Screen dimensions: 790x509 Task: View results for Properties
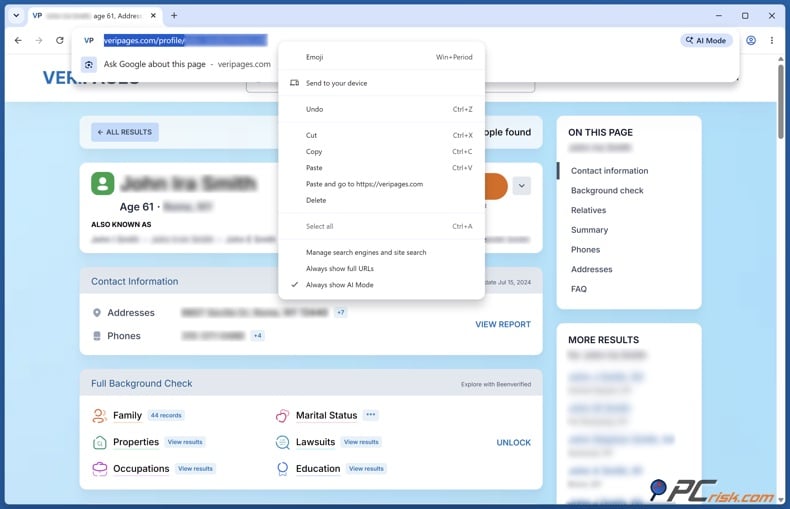tap(185, 442)
